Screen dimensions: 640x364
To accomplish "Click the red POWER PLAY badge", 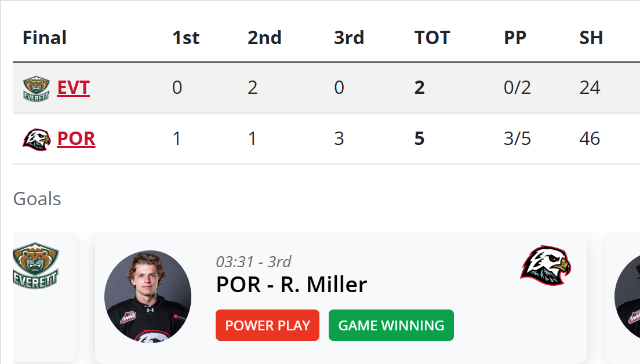I will 267,325.
